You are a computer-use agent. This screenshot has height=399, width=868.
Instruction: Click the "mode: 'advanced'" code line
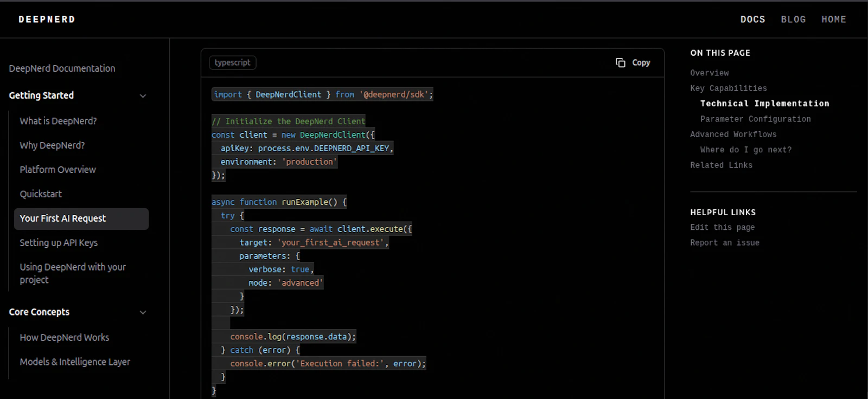(286, 283)
